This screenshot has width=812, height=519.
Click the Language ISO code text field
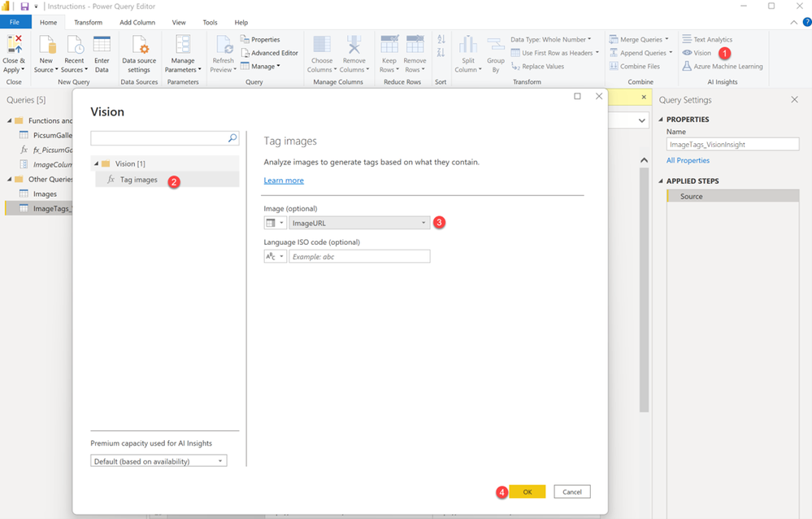click(359, 256)
